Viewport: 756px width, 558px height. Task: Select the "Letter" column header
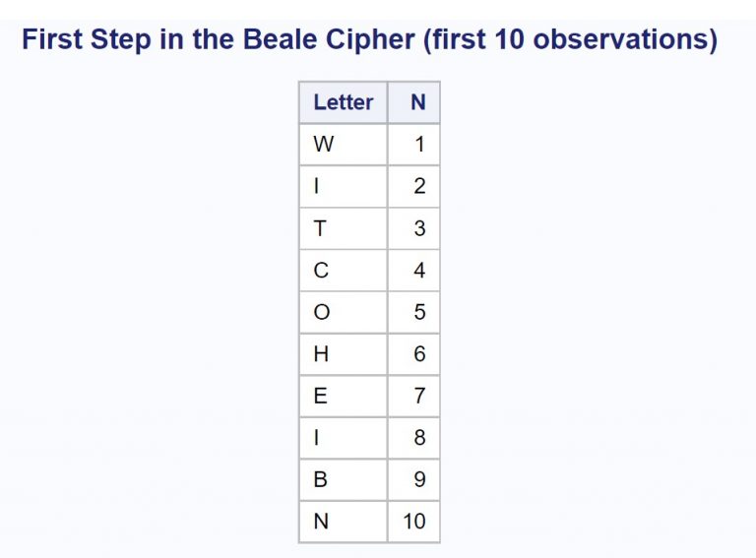pyautogui.click(x=343, y=102)
